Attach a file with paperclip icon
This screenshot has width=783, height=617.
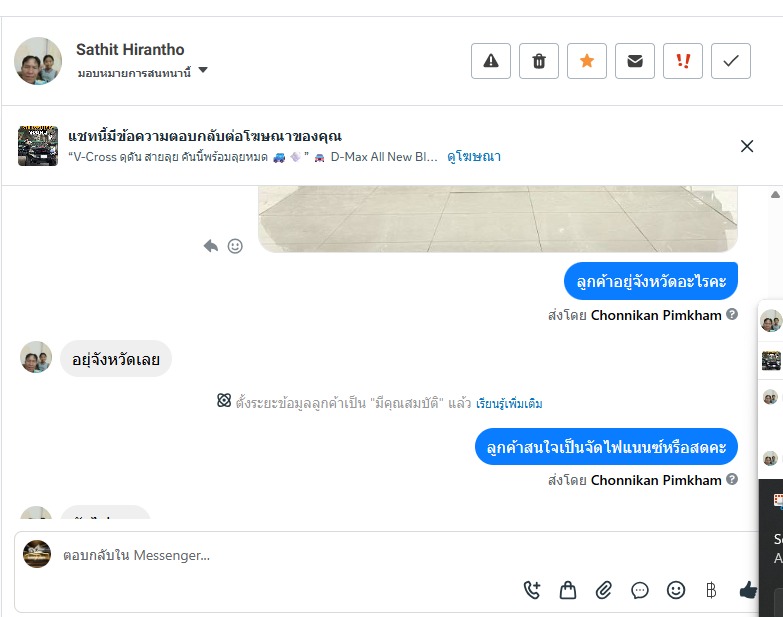click(x=604, y=590)
